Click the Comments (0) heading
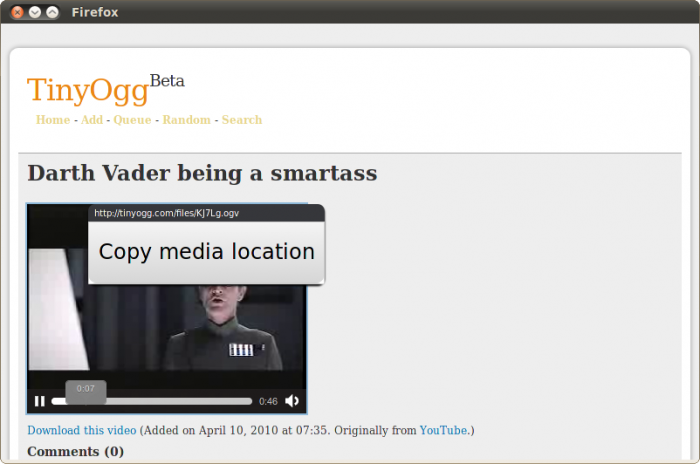The height and width of the screenshot is (464, 700). 75,451
